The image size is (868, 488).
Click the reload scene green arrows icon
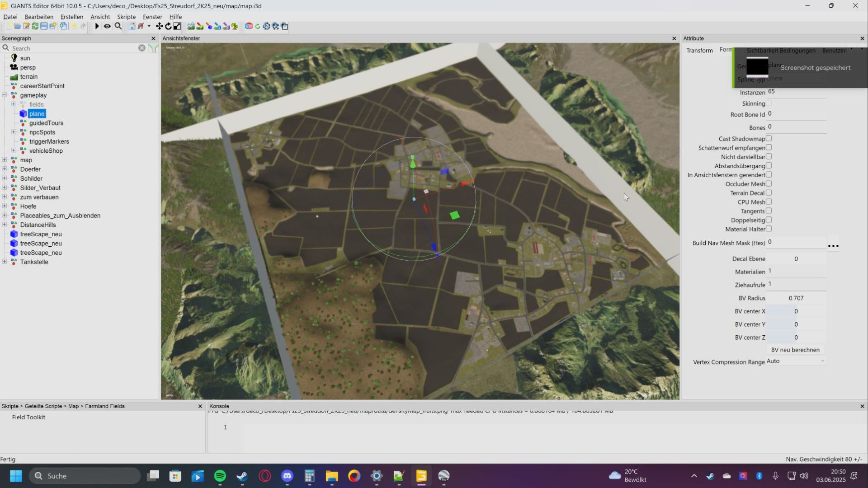(x=35, y=26)
